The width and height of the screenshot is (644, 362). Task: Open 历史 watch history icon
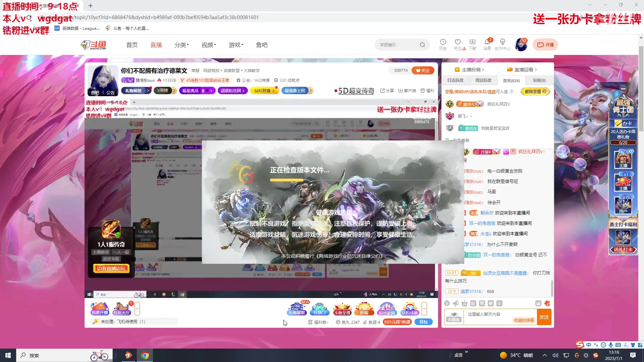coord(443,44)
